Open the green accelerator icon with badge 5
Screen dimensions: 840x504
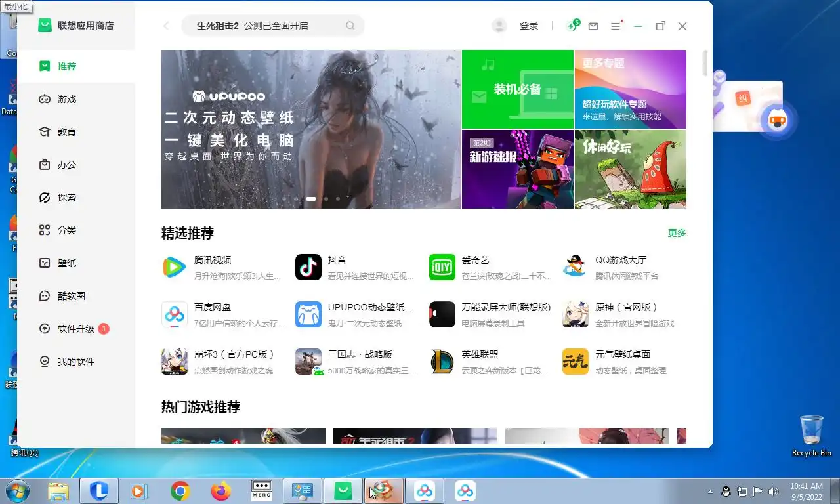pos(573,25)
